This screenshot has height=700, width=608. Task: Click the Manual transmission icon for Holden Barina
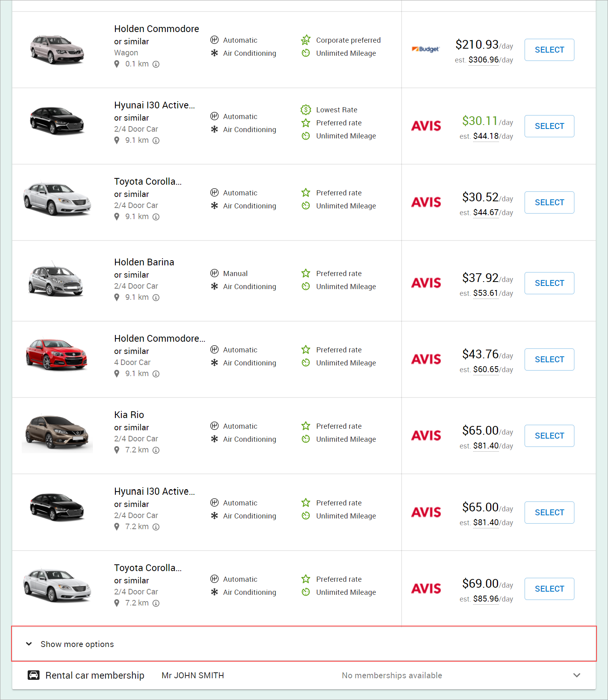coord(214,273)
